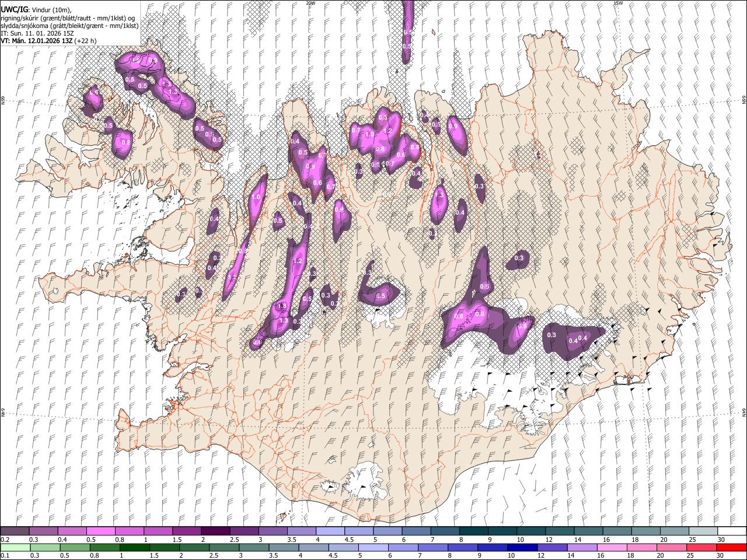Click the '64N' latitude label on the right edge

[744, 412]
